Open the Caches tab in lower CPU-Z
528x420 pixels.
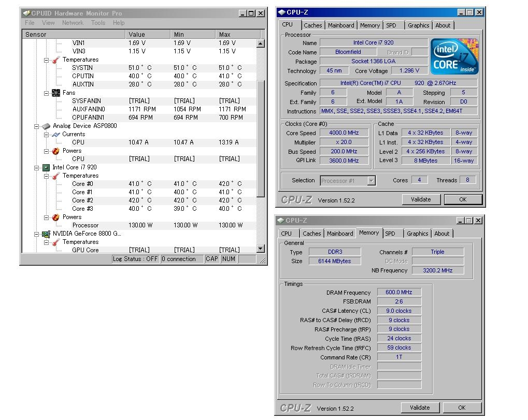coord(312,234)
